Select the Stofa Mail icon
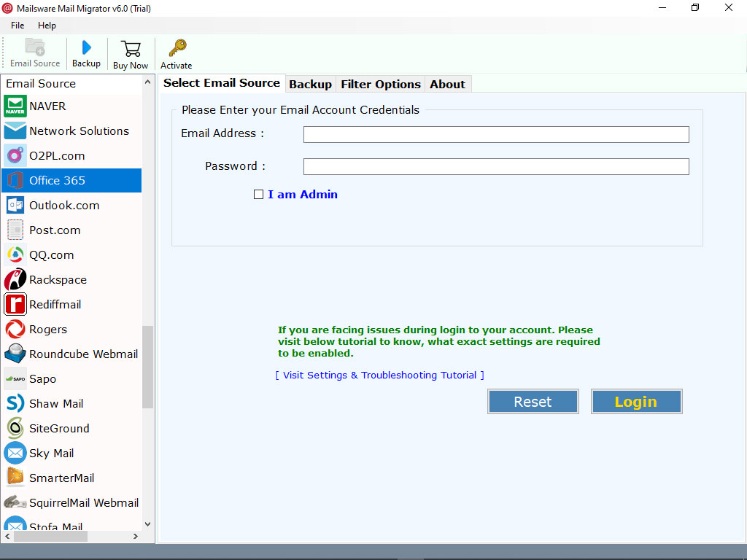This screenshot has height=560, width=747. (x=15, y=524)
